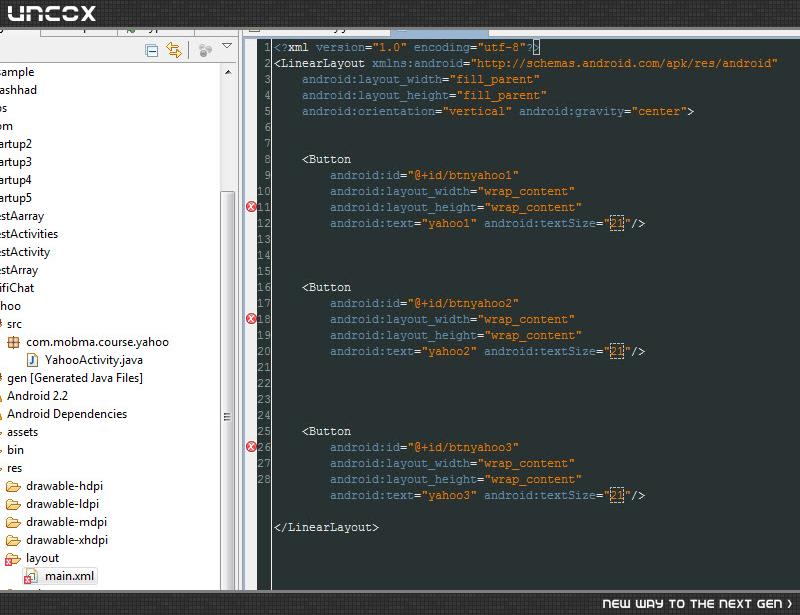Open the drawable-mdpi folder
800x615 pixels.
(x=66, y=522)
